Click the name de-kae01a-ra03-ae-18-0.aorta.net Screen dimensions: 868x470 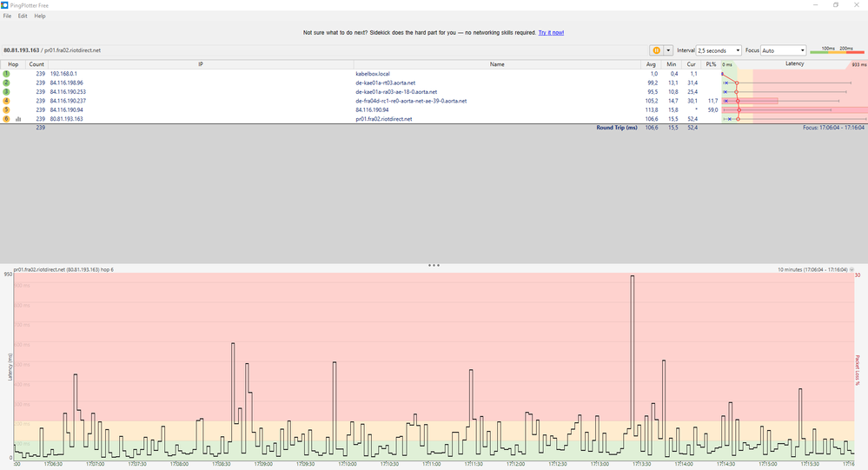pos(396,92)
